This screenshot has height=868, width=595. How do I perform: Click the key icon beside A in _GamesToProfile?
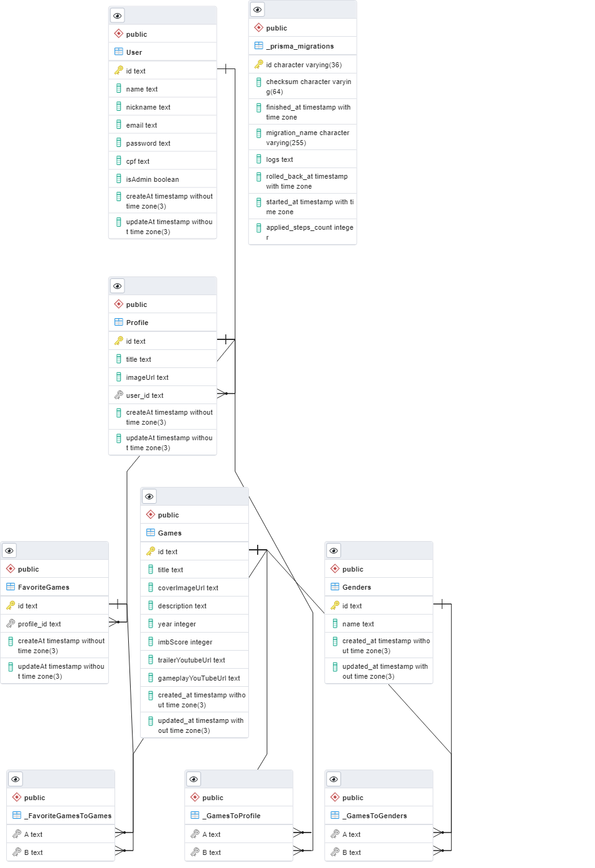click(x=194, y=833)
